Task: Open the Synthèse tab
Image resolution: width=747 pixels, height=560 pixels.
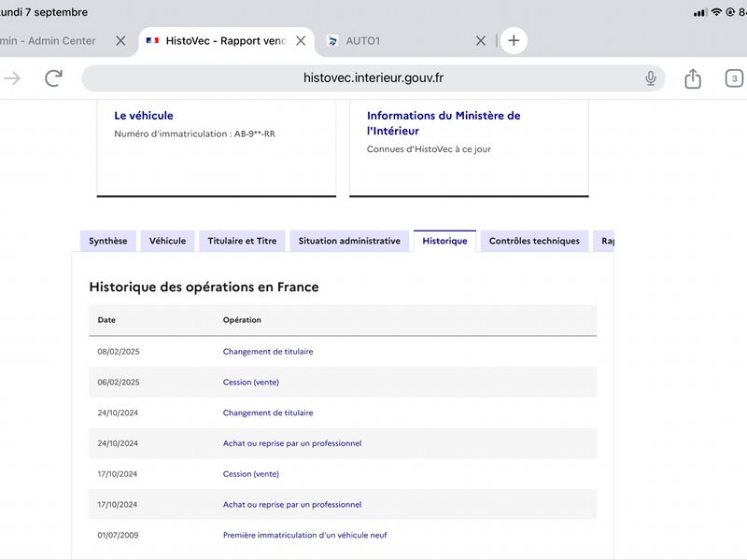Action: click(108, 241)
